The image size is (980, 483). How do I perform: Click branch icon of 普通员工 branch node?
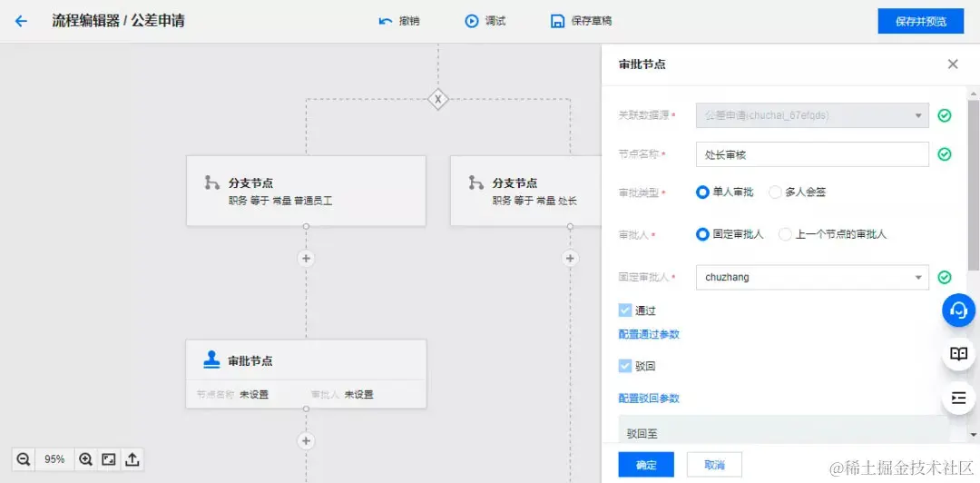point(211,182)
